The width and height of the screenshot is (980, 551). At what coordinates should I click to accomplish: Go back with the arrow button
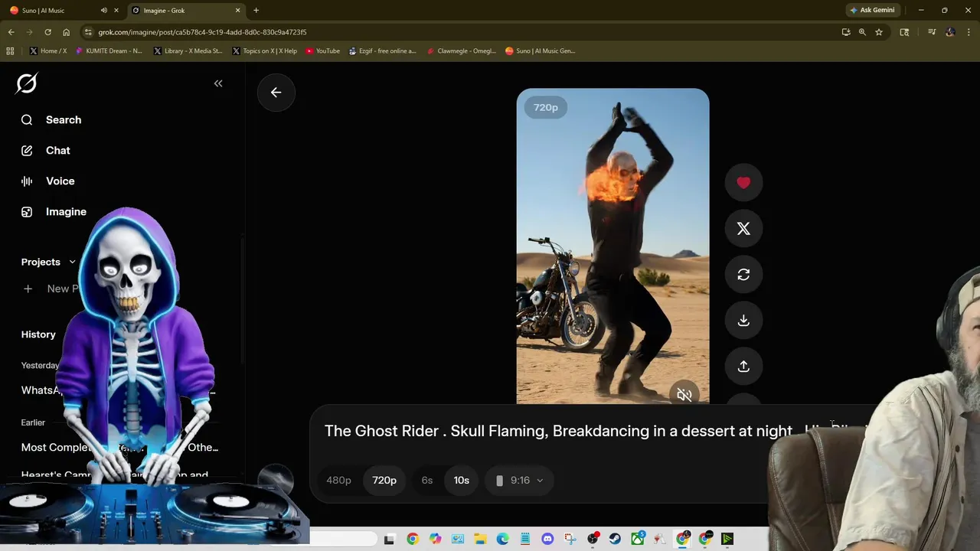tap(276, 93)
